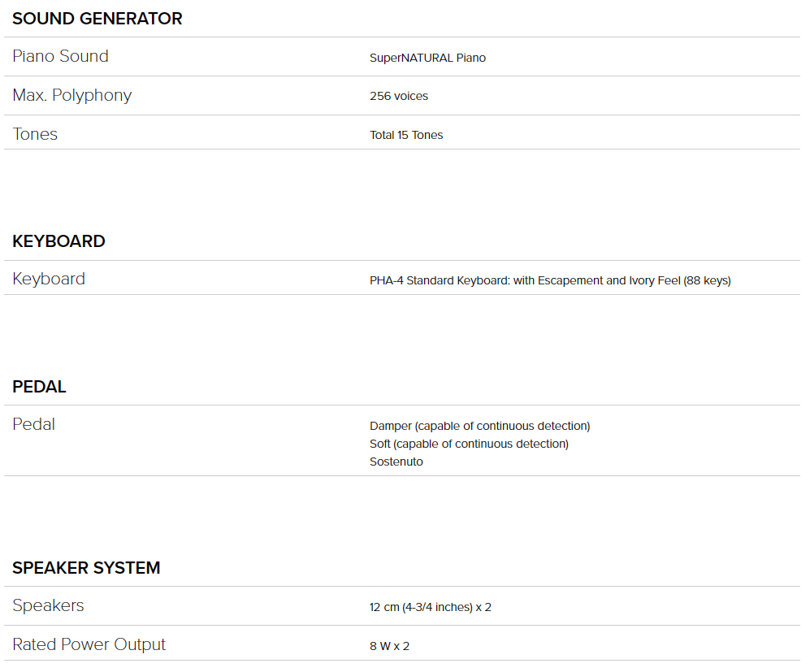Click the Speakers row label
Image resolution: width=810 pixels, height=672 pixels.
[x=48, y=605]
